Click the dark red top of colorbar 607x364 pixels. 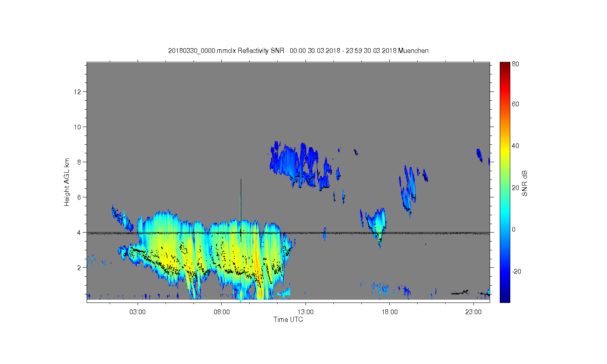pos(505,66)
